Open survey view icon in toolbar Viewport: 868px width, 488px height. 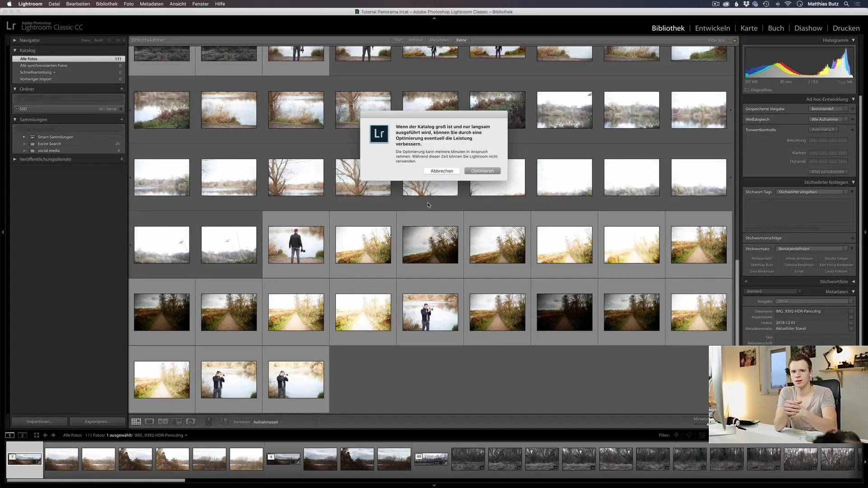[x=177, y=422]
